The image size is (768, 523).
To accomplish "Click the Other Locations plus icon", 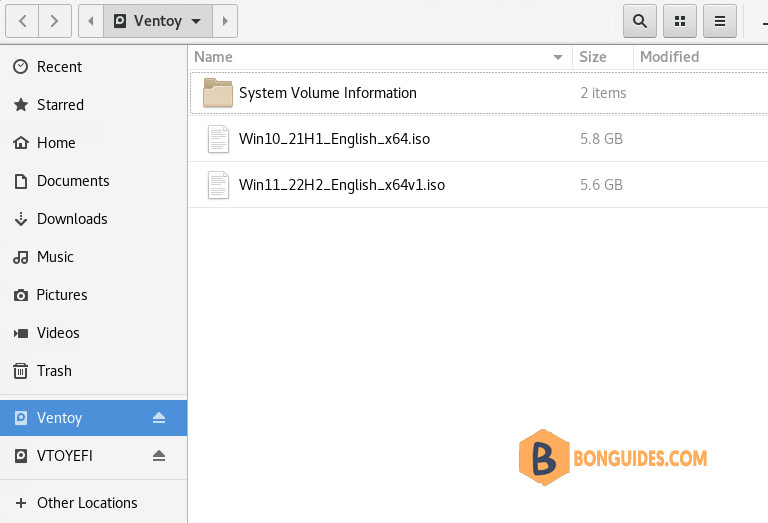I will click(21, 503).
